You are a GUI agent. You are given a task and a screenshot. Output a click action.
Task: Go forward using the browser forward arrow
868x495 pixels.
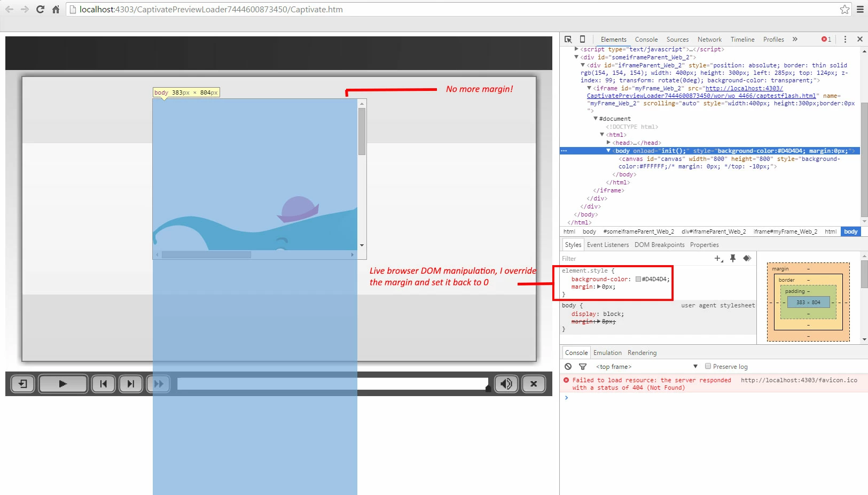pos(25,9)
